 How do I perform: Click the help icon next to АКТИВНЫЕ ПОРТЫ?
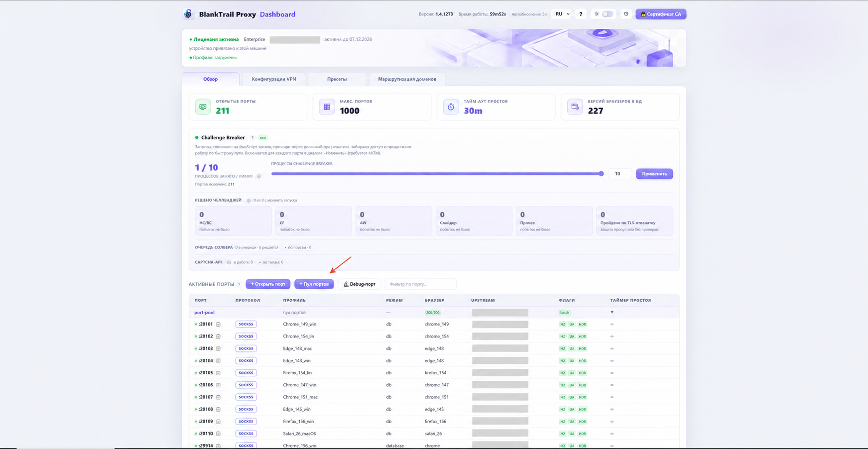(239, 285)
